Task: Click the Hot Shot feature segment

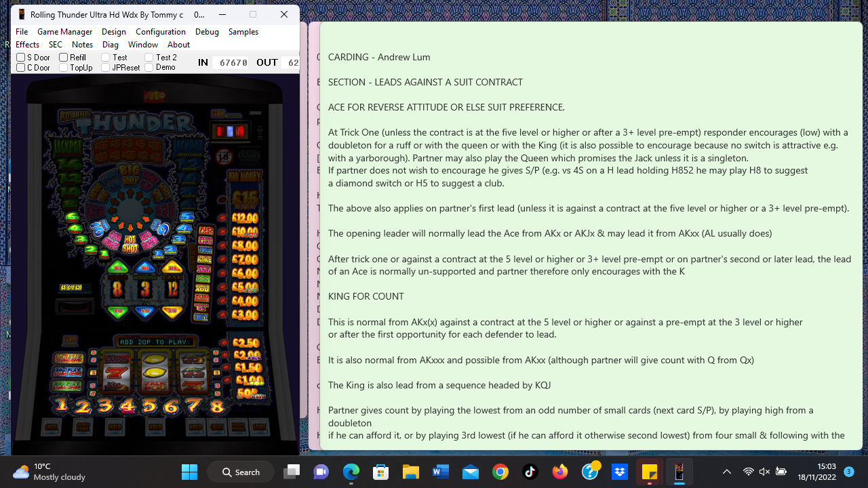Action: tap(130, 244)
